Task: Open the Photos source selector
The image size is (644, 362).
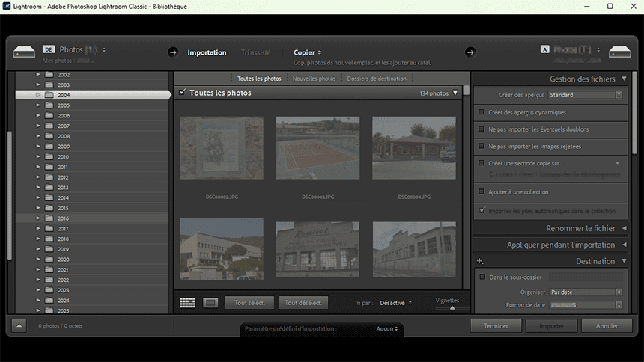Action: point(82,49)
